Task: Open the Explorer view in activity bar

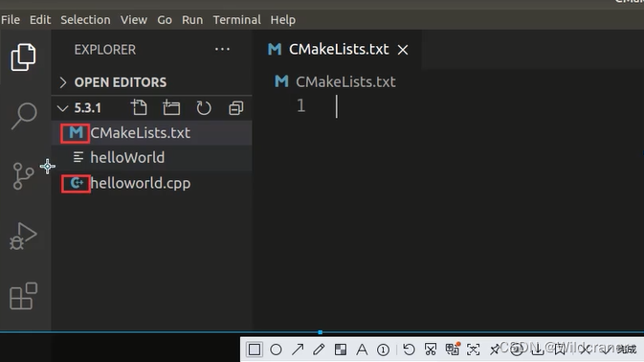Action: [23, 57]
